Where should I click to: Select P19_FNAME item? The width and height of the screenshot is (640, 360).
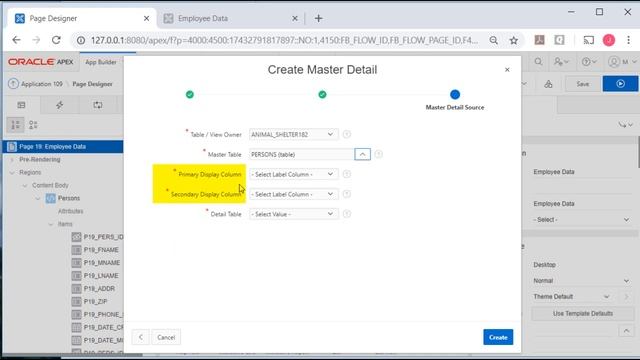[x=101, y=250]
